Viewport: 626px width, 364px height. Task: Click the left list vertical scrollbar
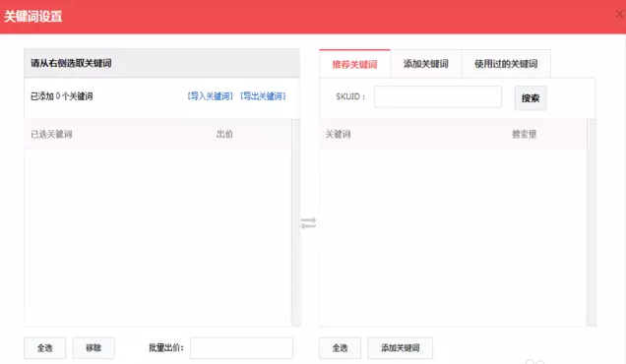tap(296, 222)
